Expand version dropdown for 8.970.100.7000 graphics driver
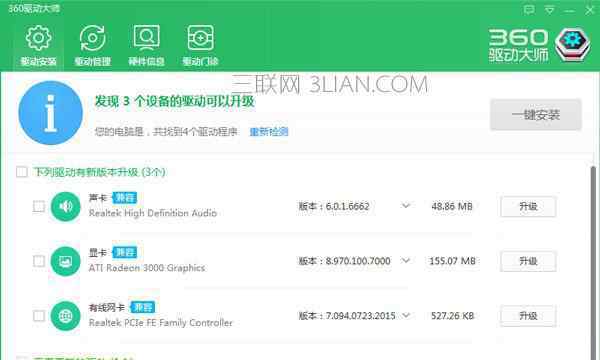Screen dimensions: 600x360 coord(406,261)
